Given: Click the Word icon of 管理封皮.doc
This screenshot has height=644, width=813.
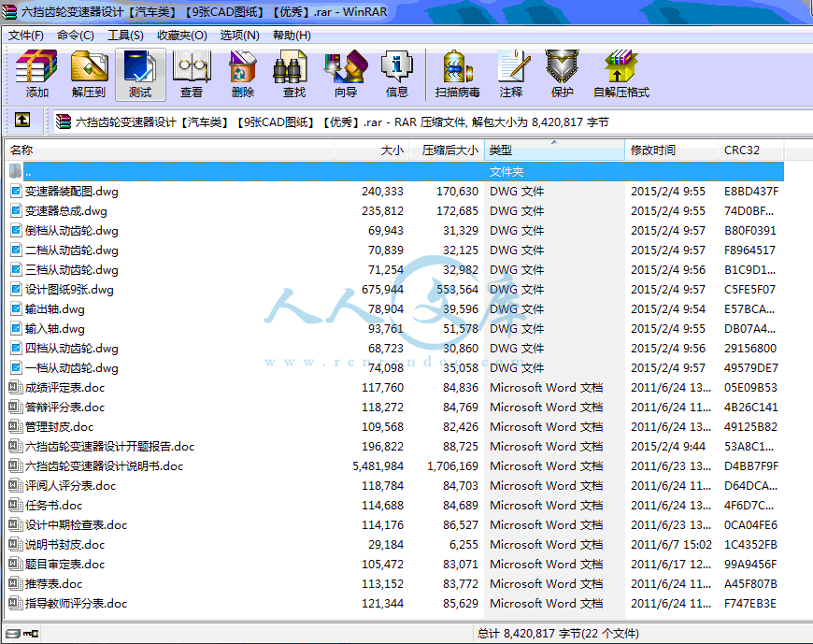Looking at the screenshot, I should (16, 426).
